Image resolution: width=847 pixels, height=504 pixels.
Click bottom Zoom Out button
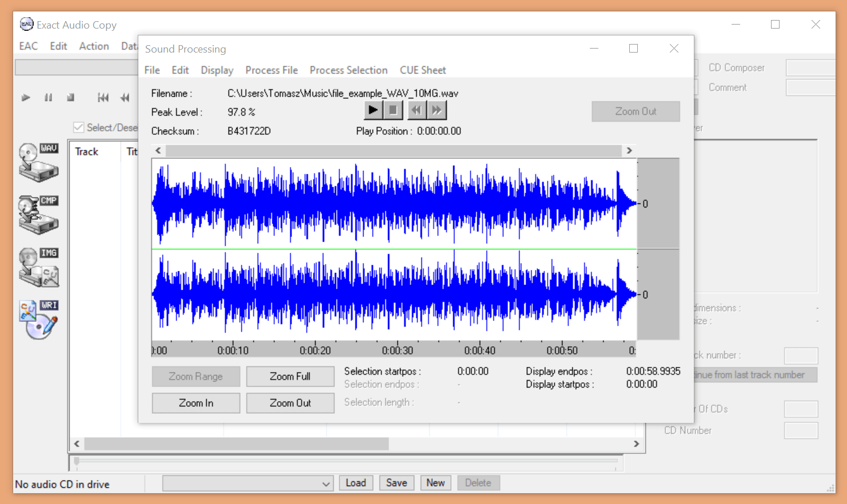click(x=290, y=403)
